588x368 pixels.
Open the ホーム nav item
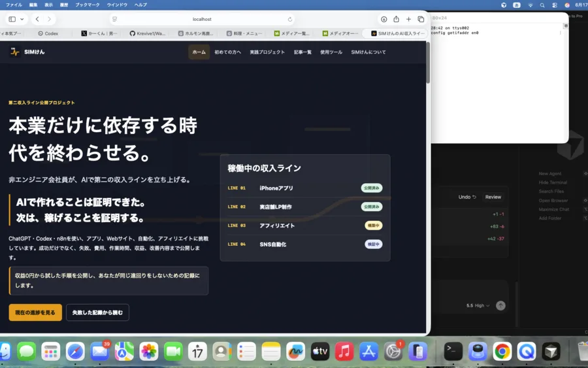coord(199,52)
